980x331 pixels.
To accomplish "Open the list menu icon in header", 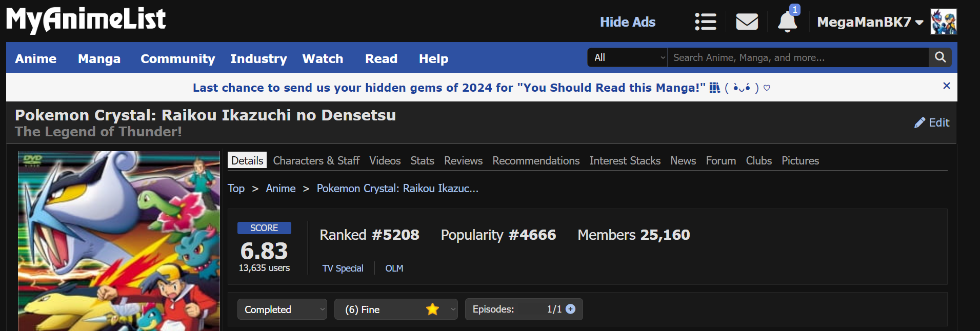I will point(706,22).
